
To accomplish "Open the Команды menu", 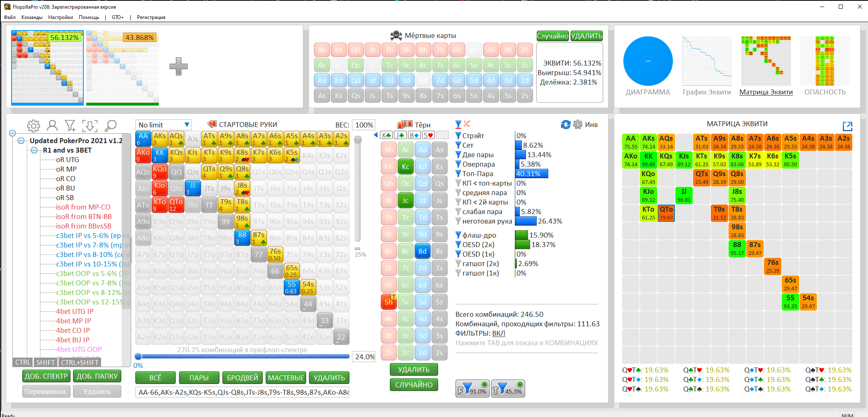I will (x=32, y=17).
